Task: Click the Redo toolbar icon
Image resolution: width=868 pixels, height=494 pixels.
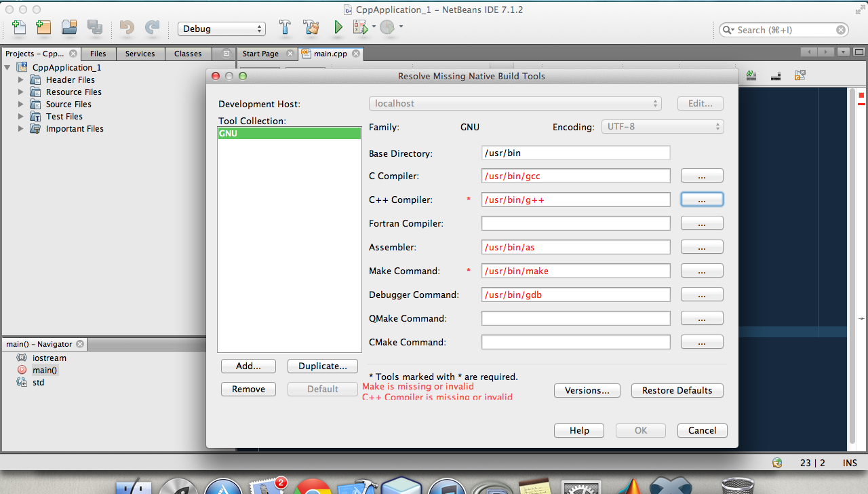Action: [152, 28]
